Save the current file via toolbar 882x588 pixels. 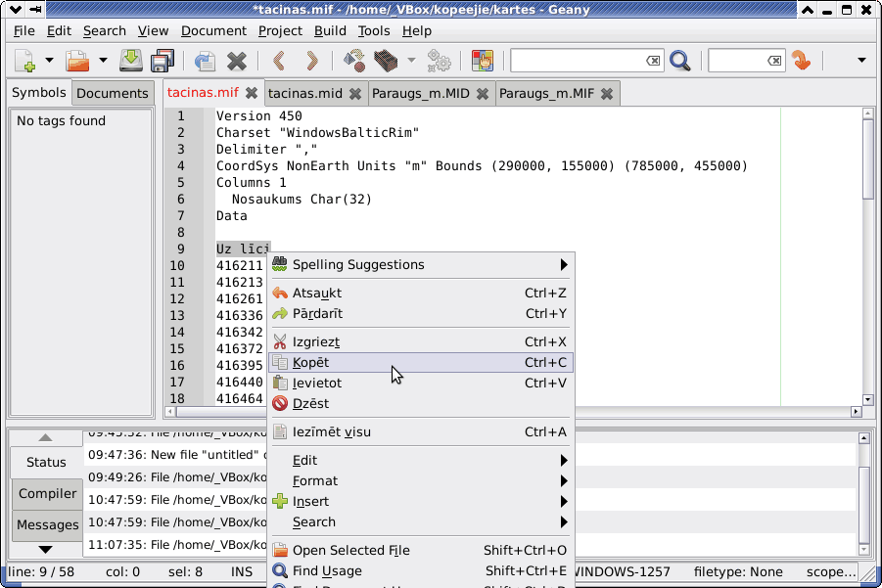pyautogui.click(x=131, y=60)
